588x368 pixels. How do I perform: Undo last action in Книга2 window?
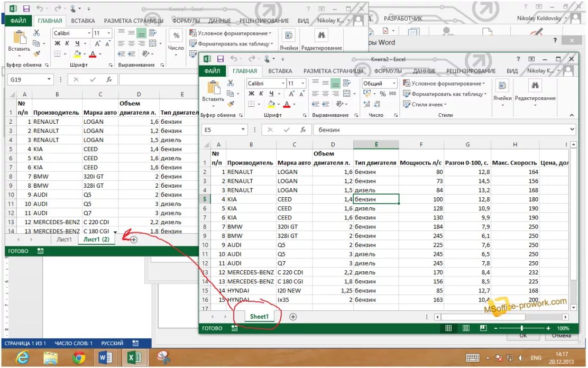point(234,59)
